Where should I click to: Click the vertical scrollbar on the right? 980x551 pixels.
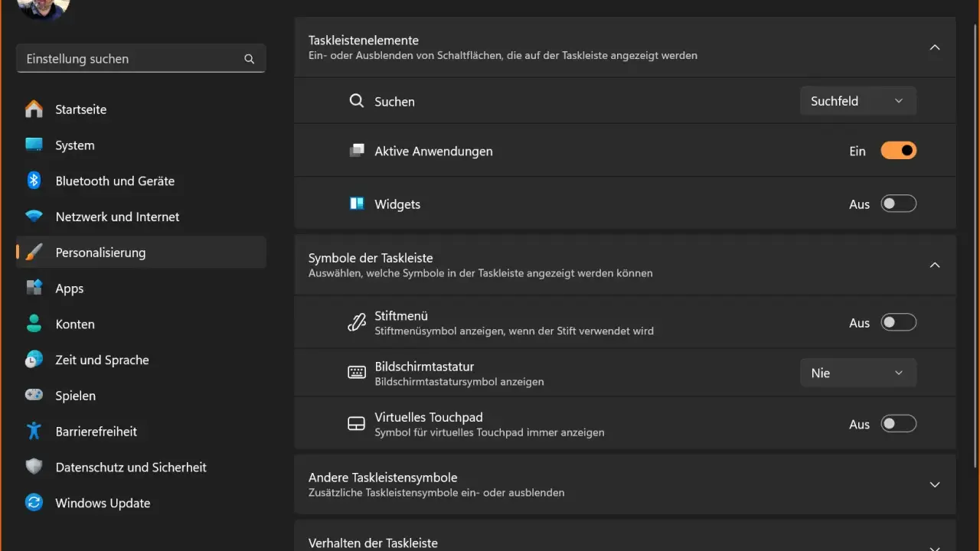click(x=975, y=245)
